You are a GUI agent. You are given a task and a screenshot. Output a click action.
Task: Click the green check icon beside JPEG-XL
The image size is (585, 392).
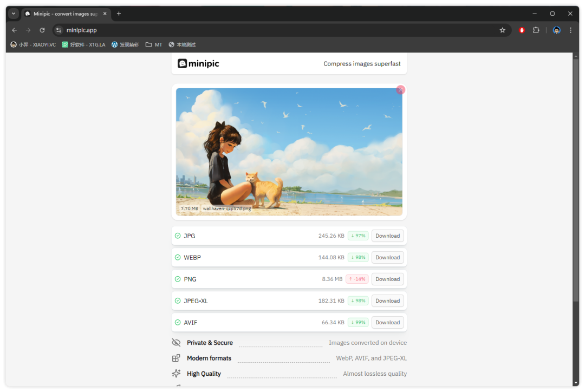pos(178,300)
